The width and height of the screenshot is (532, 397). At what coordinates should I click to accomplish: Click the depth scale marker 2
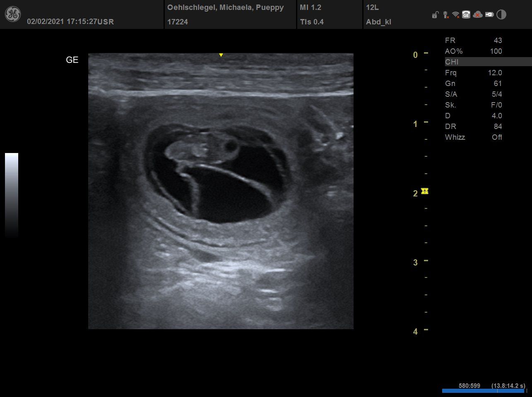(415, 194)
